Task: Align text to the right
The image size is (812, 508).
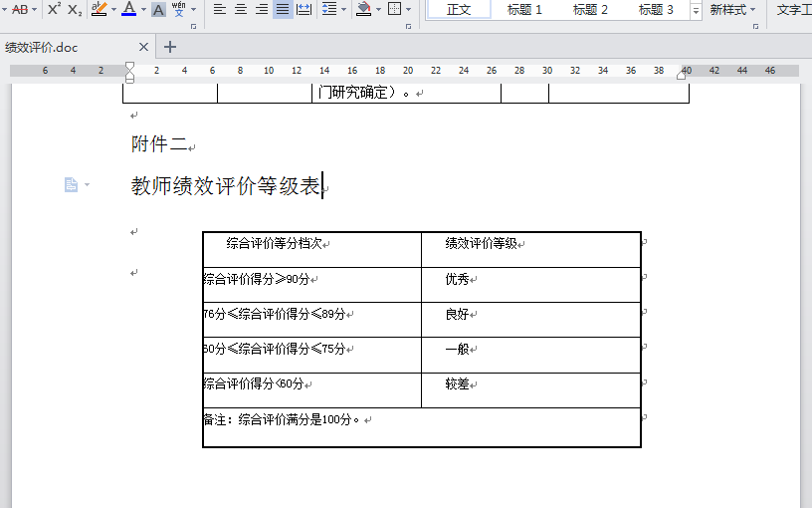Action: 261,9
